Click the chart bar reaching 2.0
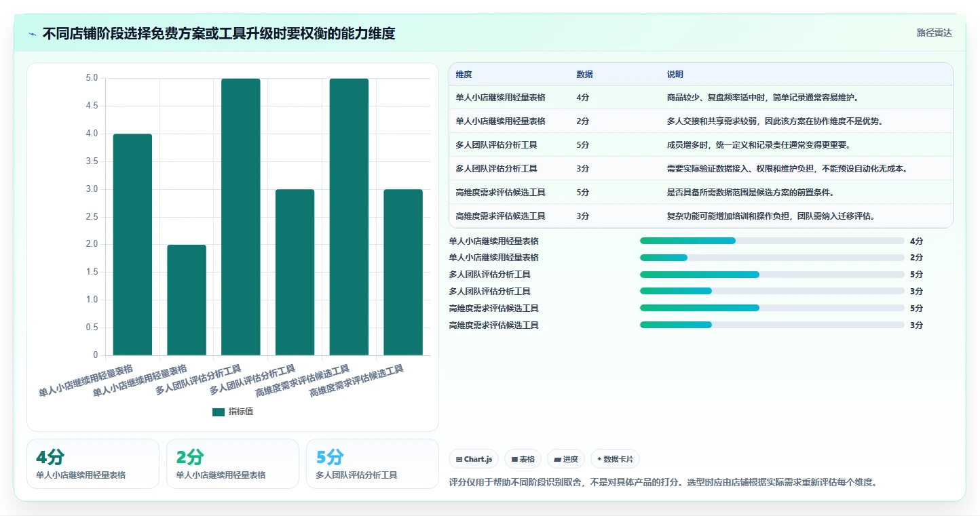The image size is (980, 516). click(187, 300)
